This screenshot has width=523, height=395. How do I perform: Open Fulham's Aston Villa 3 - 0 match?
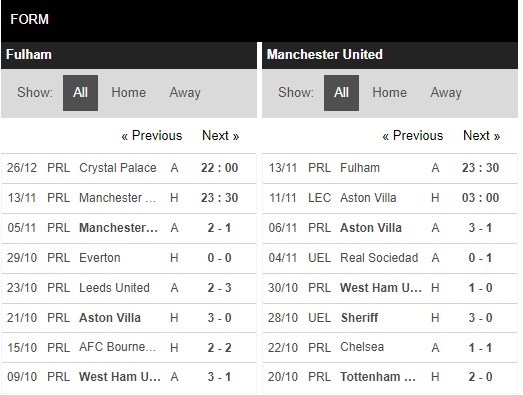pyautogui.click(x=129, y=318)
